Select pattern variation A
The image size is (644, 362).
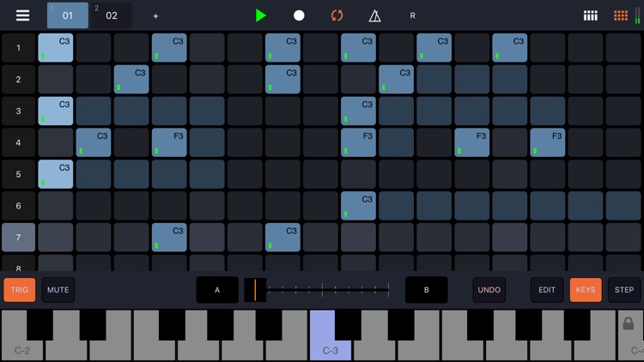(217, 290)
